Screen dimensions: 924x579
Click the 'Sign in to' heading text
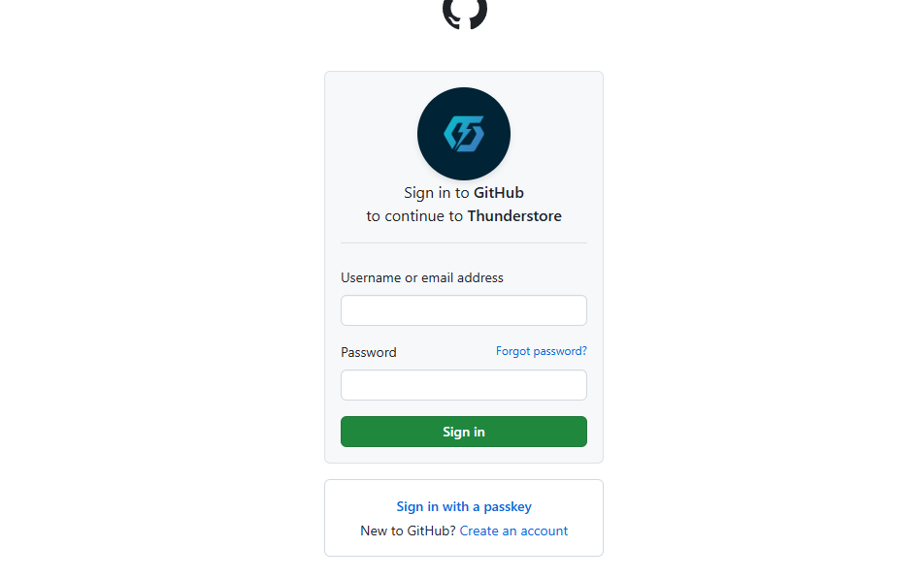[x=437, y=193]
